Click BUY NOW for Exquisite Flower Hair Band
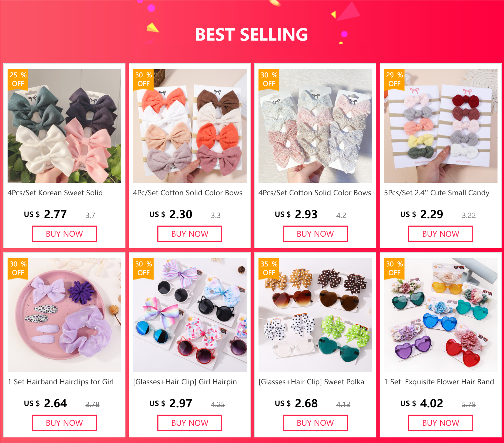This screenshot has width=504, height=443. pos(441,423)
